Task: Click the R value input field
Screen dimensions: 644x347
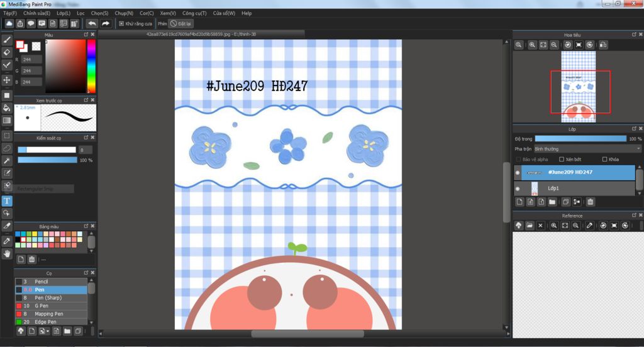Action: (31, 60)
